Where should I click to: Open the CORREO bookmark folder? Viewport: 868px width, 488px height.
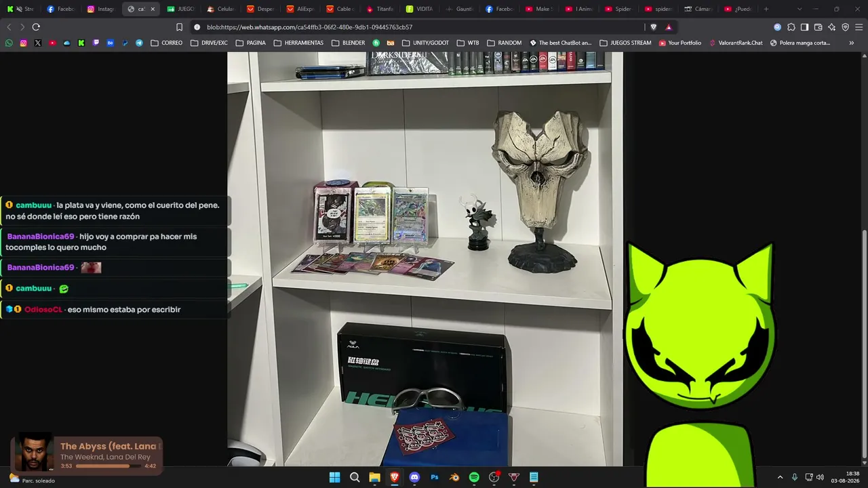(167, 43)
